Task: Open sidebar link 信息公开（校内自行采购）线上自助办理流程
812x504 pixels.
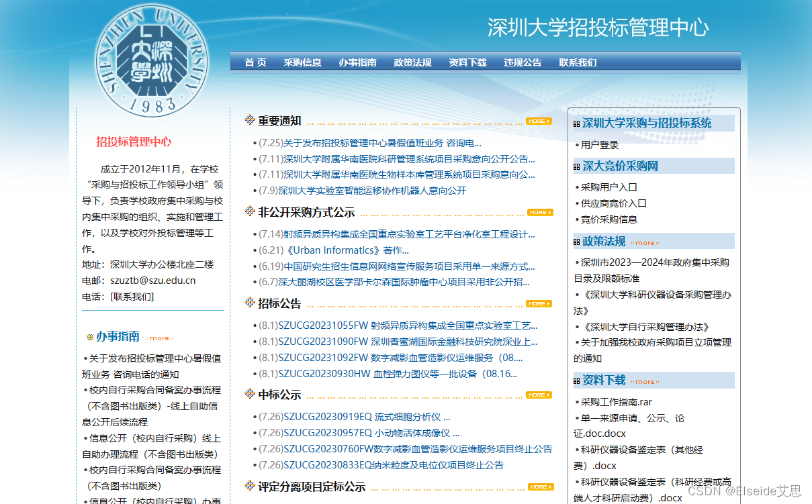Action: pyautogui.click(x=152, y=446)
